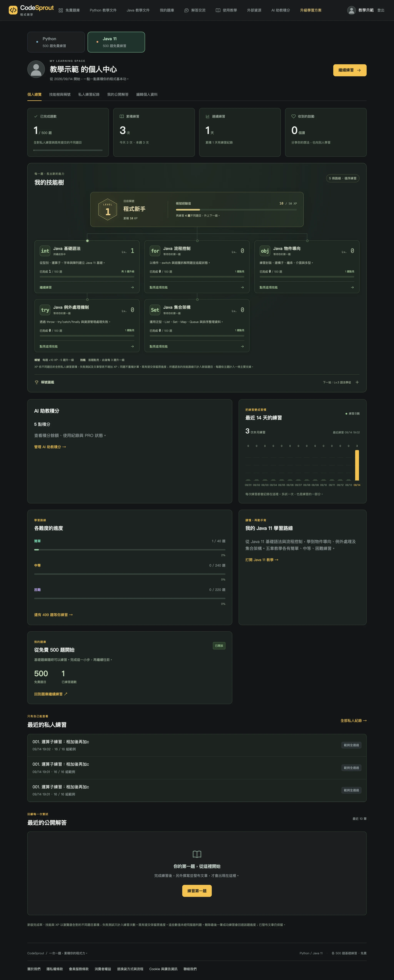394x980 pixels.
Task: Click the CodeSprout logo icon
Action: point(13,10)
